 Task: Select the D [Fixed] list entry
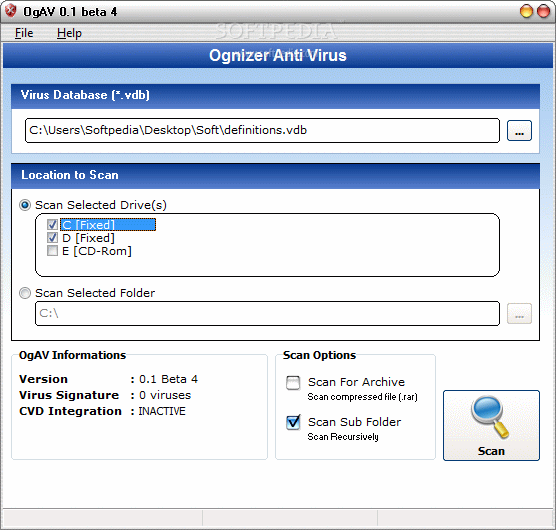tap(88, 238)
